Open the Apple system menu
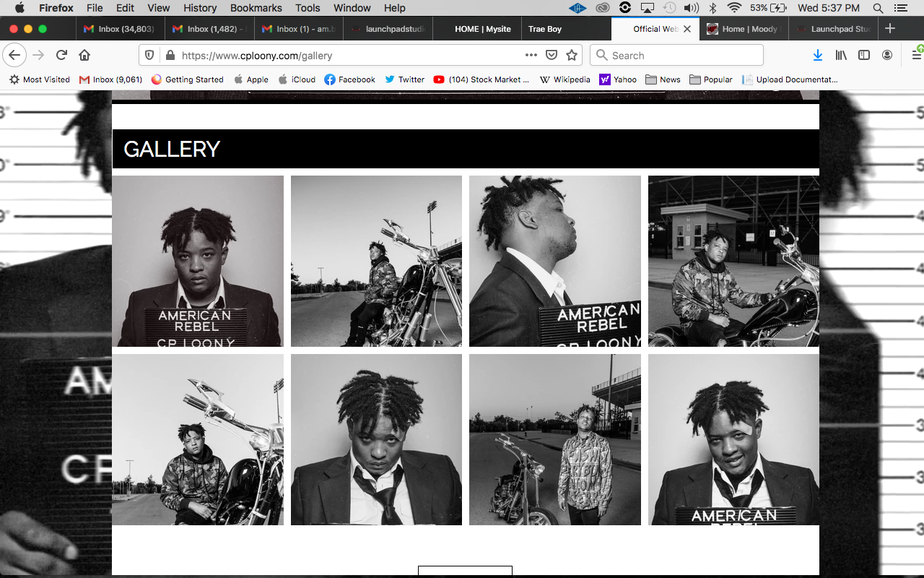Image resolution: width=924 pixels, height=578 pixels. pyautogui.click(x=19, y=8)
